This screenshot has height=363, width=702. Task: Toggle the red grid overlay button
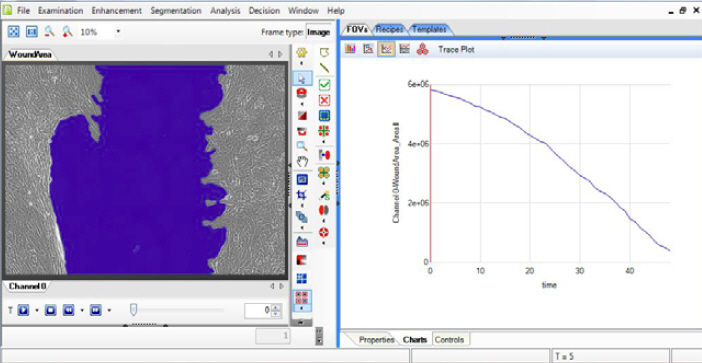point(302,299)
